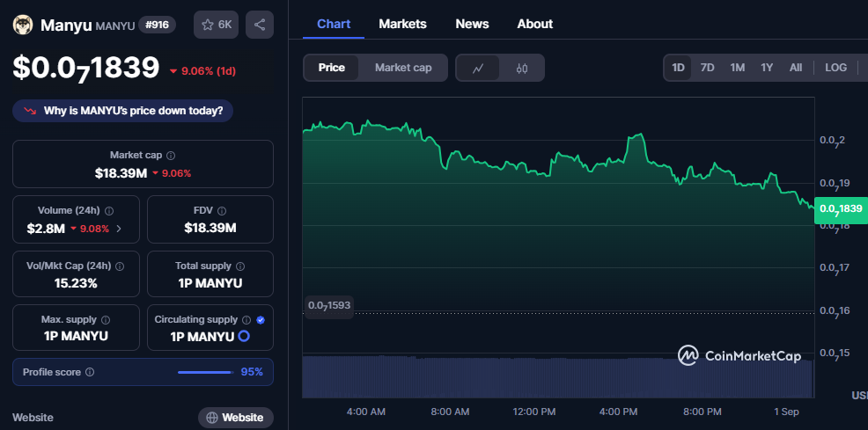Select the line chart view icon

[x=478, y=68]
